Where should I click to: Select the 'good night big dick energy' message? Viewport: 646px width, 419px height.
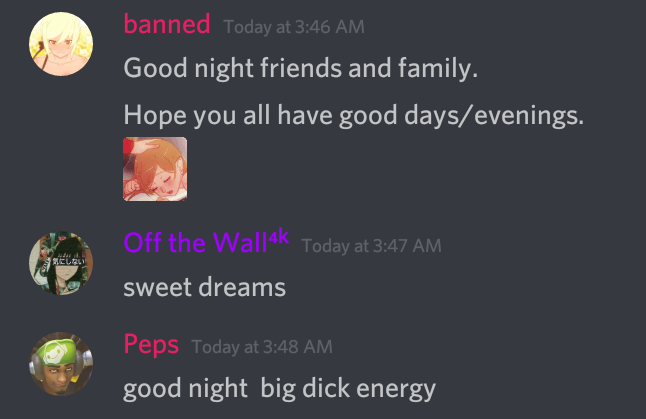pos(279,389)
